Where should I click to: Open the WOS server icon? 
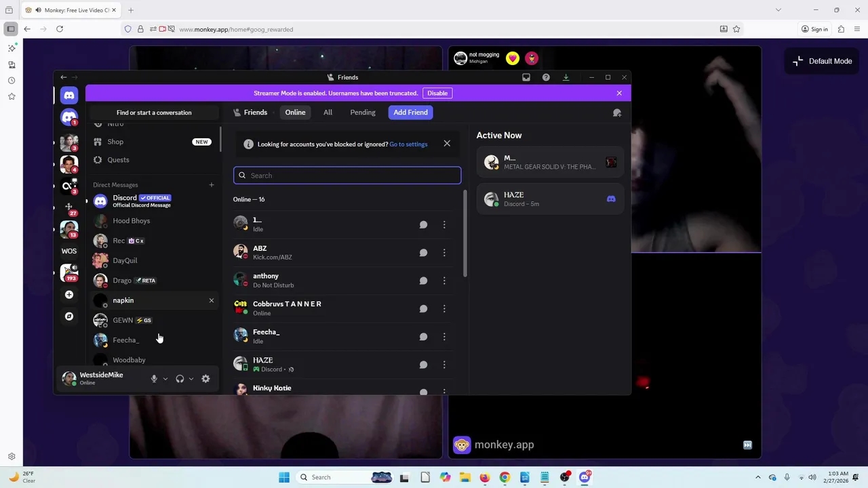point(69,251)
